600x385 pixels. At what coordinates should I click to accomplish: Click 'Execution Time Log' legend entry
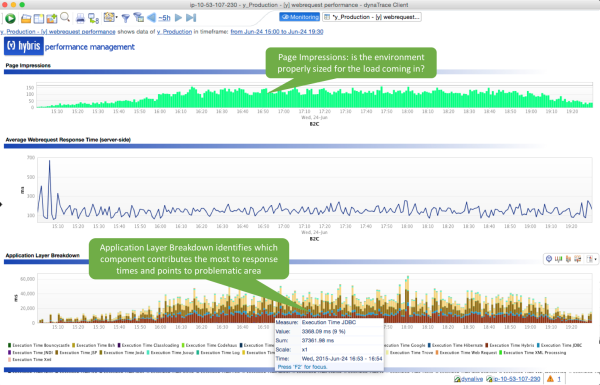tap(218, 352)
